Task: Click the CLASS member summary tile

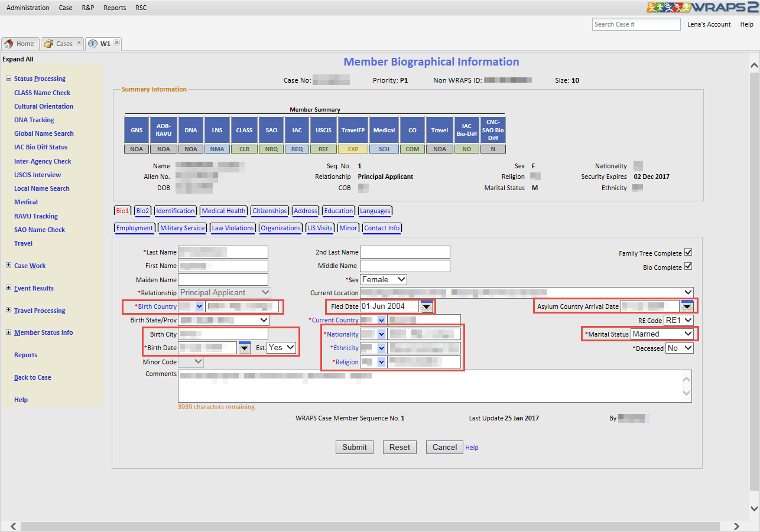Action: 245,130
